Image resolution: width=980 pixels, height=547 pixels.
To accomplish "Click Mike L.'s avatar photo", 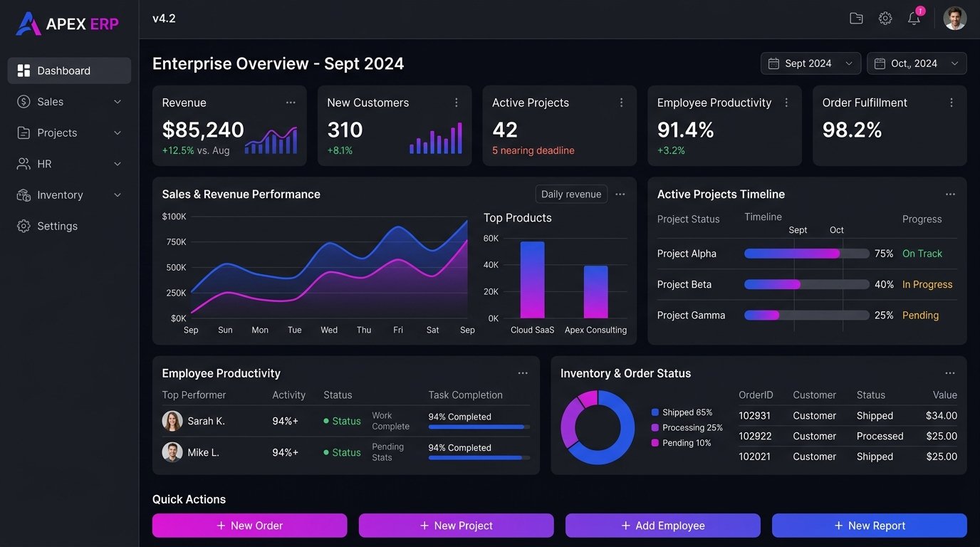I will (172, 452).
